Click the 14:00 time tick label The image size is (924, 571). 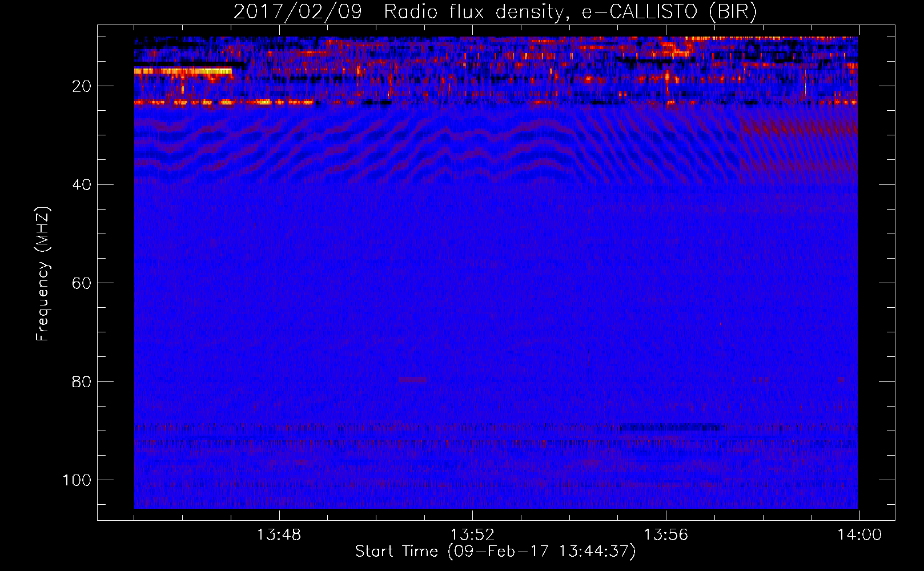[859, 535]
